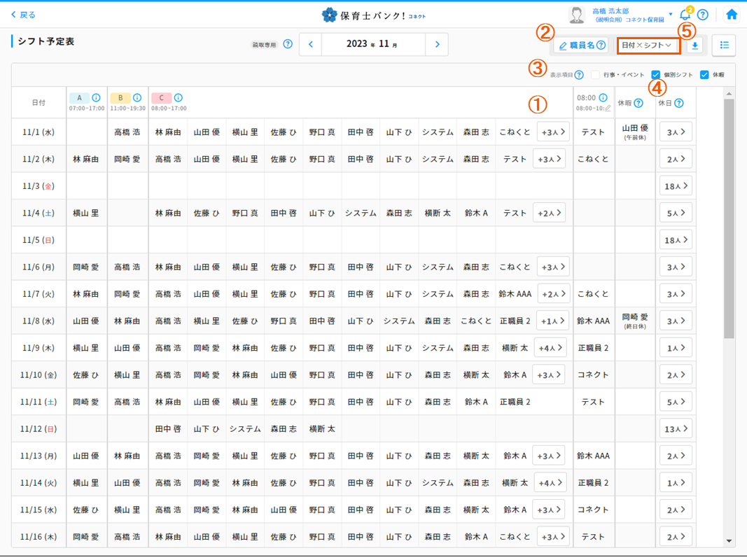Go to next month with right chevron
747x560 pixels.
438,43
